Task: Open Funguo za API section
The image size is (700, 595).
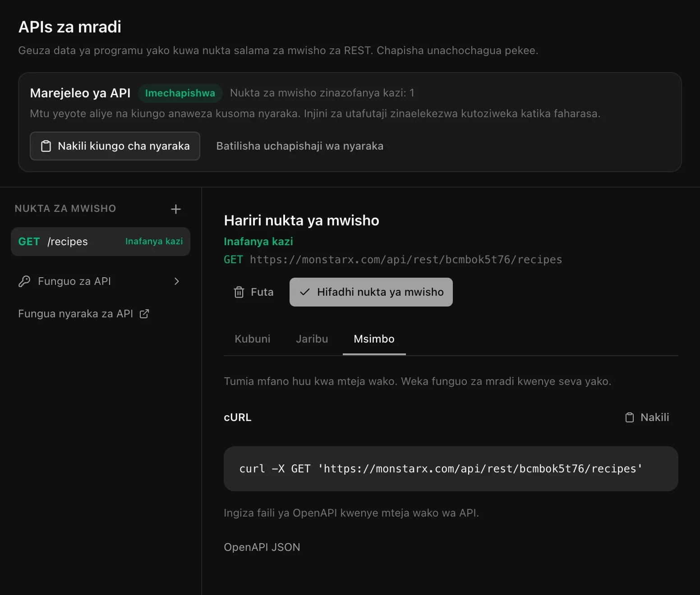Action: click(101, 281)
